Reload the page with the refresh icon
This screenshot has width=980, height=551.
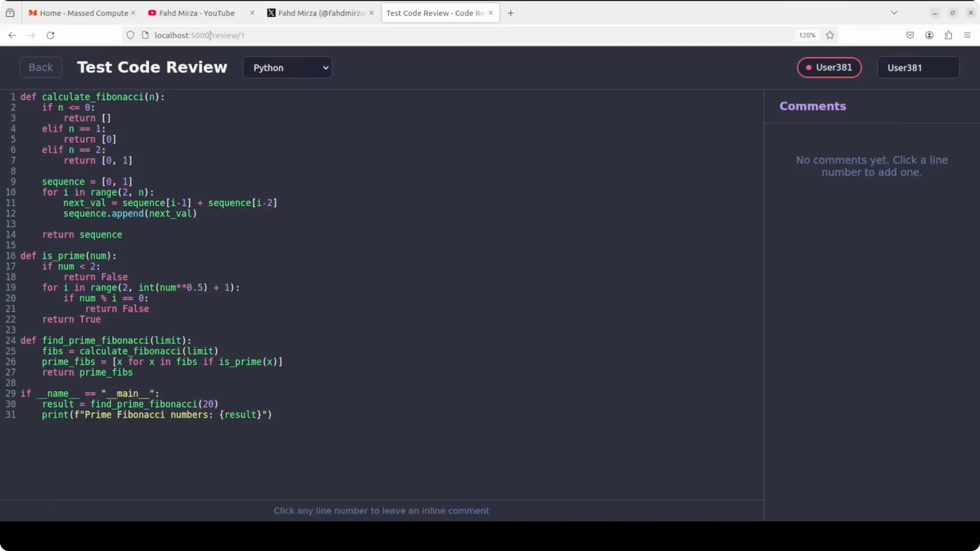coord(51,35)
